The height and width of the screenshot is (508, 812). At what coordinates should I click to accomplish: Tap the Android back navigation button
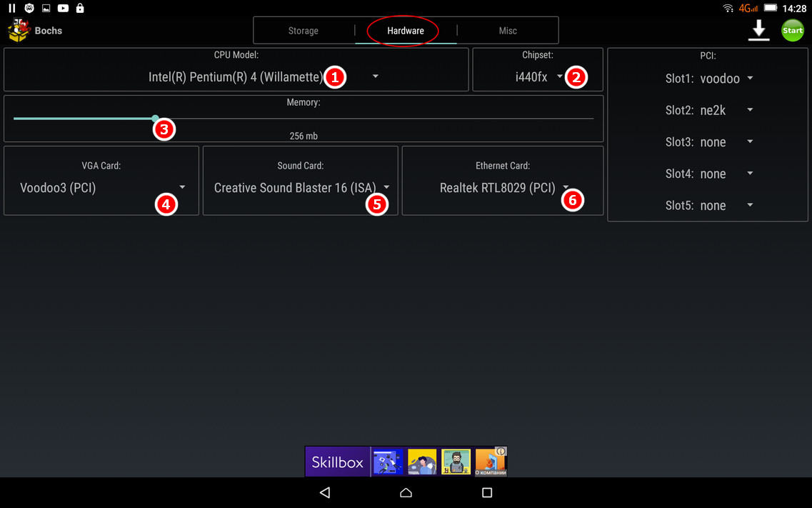325,492
